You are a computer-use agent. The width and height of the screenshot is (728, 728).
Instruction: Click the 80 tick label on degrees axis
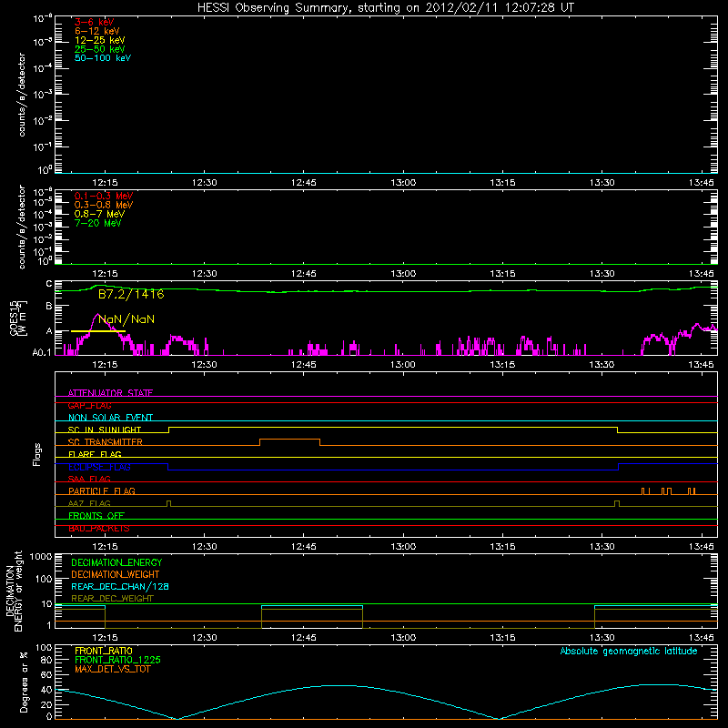(x=46, y=661)
